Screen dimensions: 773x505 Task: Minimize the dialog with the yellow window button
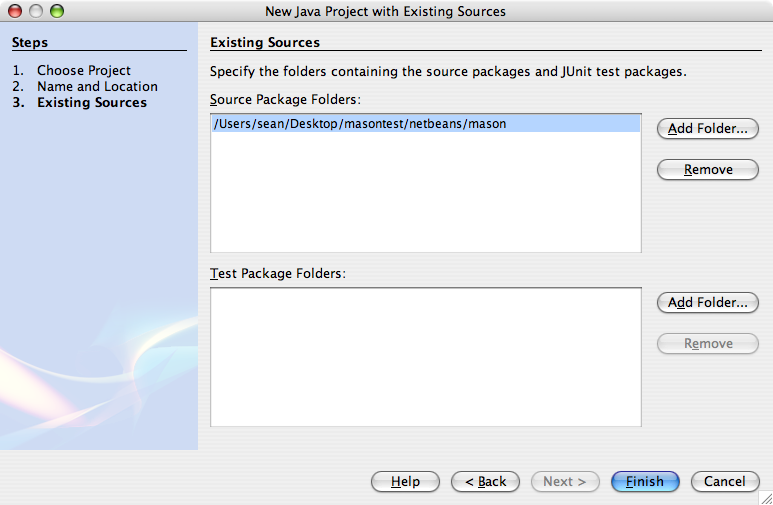click(36, 12)
